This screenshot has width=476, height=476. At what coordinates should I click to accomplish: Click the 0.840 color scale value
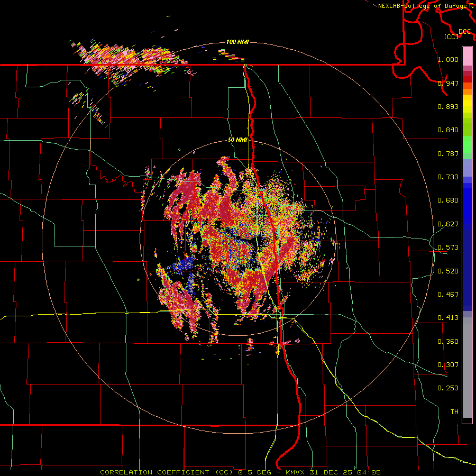[448, 130]
